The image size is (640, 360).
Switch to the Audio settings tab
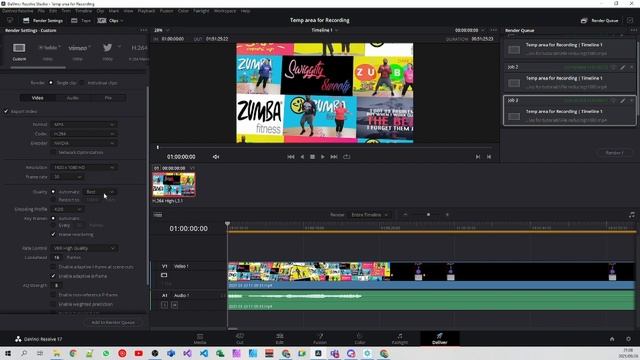click(73, 98)
